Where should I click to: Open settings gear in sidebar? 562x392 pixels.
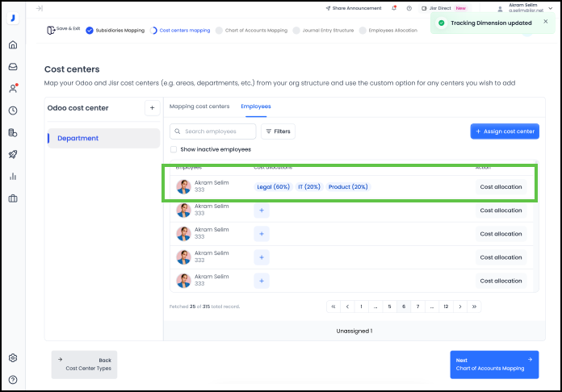[13, 358]
